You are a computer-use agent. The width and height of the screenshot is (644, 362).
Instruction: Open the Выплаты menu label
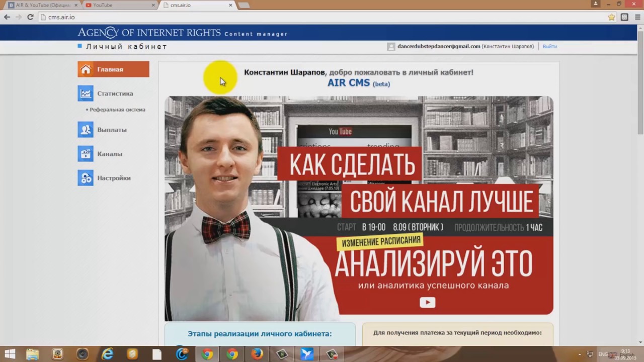pos(112,130)
